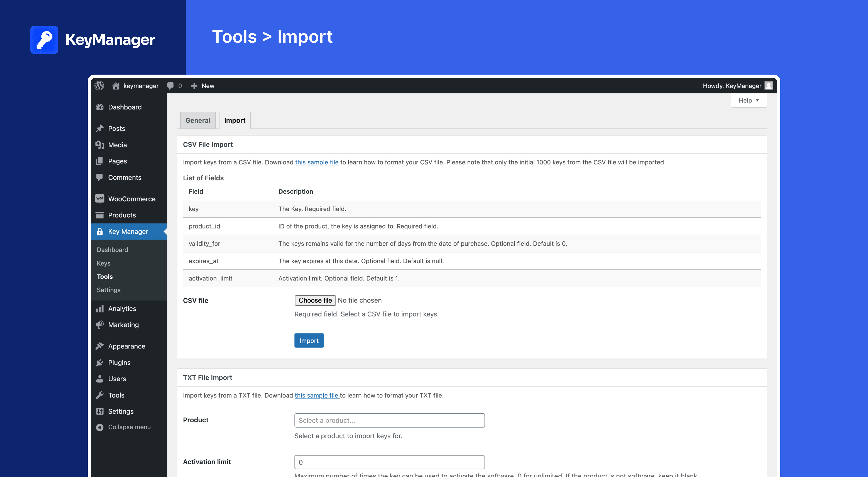This screenshot has width=868, height=477.
Task: Click the New link in admin bar
Action: 208,86
